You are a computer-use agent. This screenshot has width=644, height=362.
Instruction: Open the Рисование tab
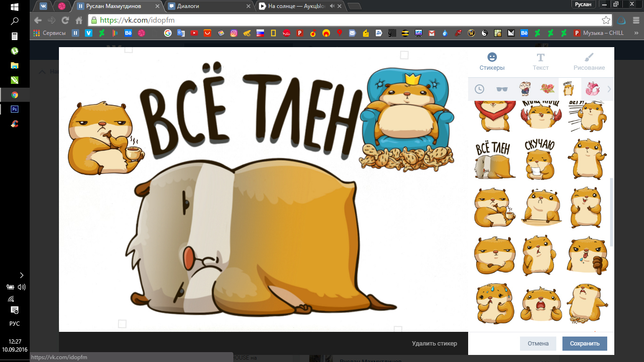[589, 62]
